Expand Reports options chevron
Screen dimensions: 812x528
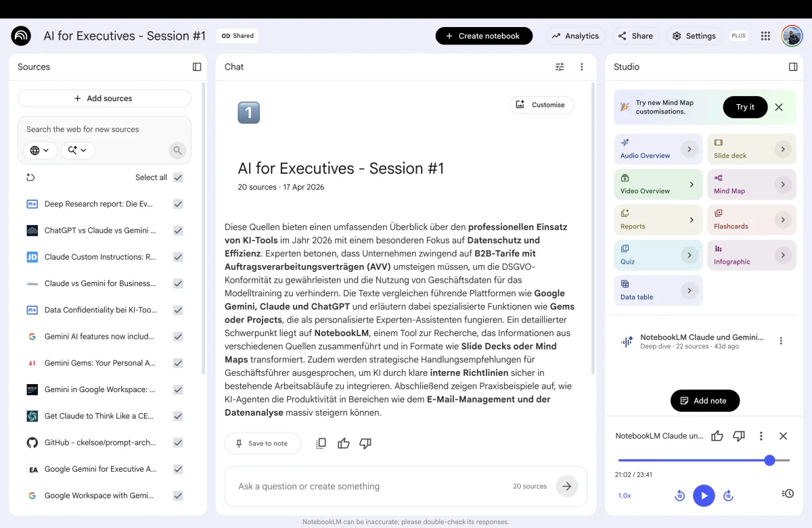click(x=692, y=220)
